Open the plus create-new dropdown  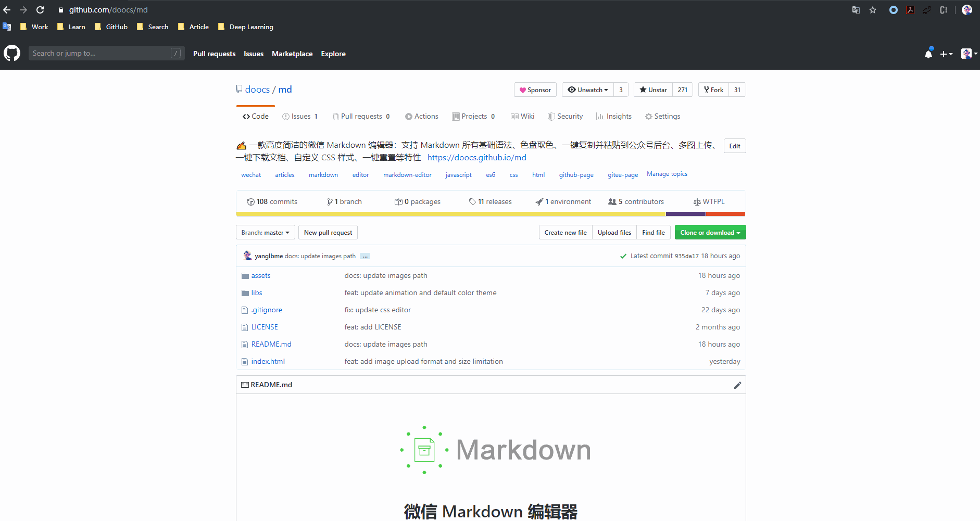coord(946,54)
